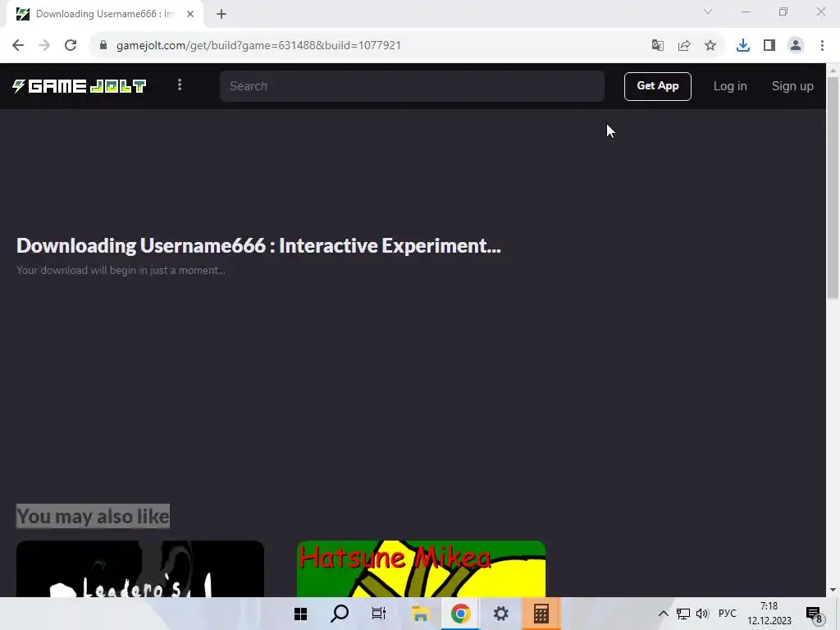This screenshot has height=630, width=840.
Task: Open the Windows Start menu
Action: point(300,614)
